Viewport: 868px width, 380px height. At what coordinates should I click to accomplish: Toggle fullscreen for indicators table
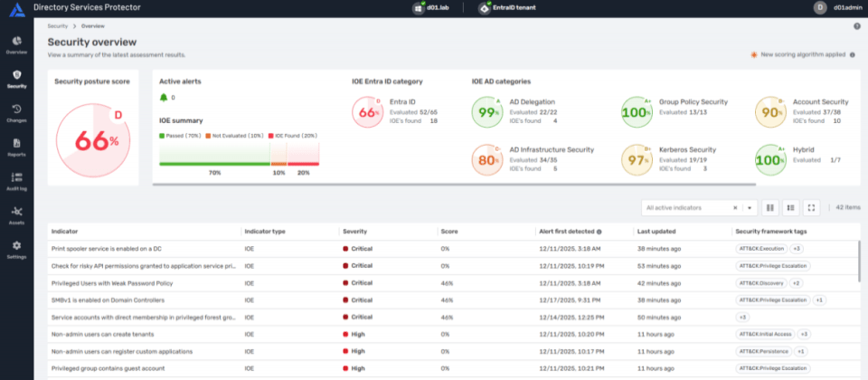(811, 207)
